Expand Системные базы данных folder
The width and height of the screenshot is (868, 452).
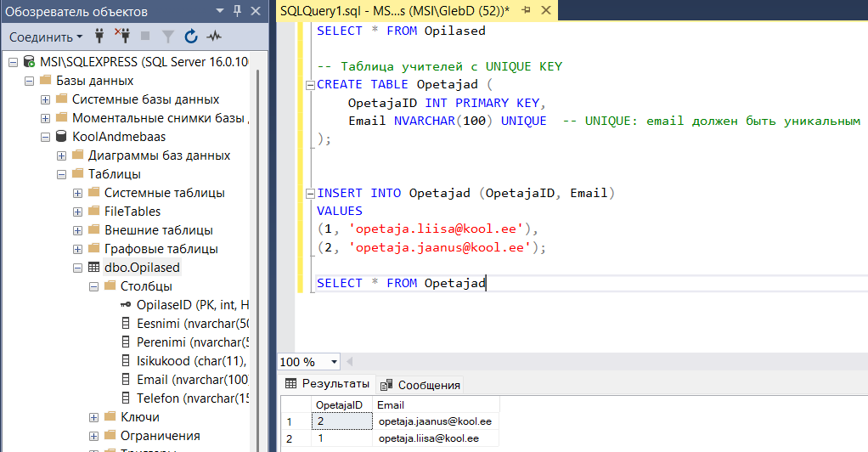45,100
